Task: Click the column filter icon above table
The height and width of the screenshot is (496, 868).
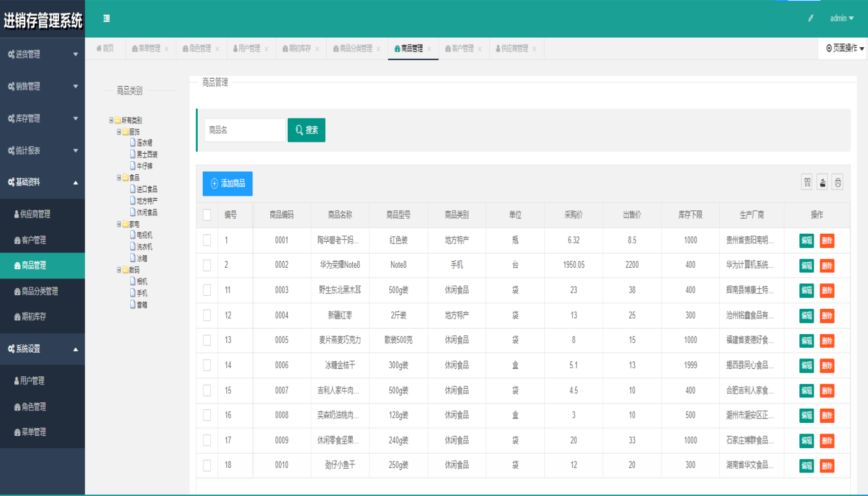Action: pos(807,182)
